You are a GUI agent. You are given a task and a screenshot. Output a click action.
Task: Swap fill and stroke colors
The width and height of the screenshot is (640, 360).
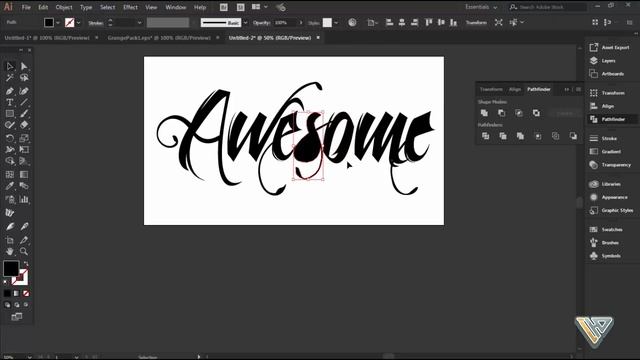pos(26,264)
